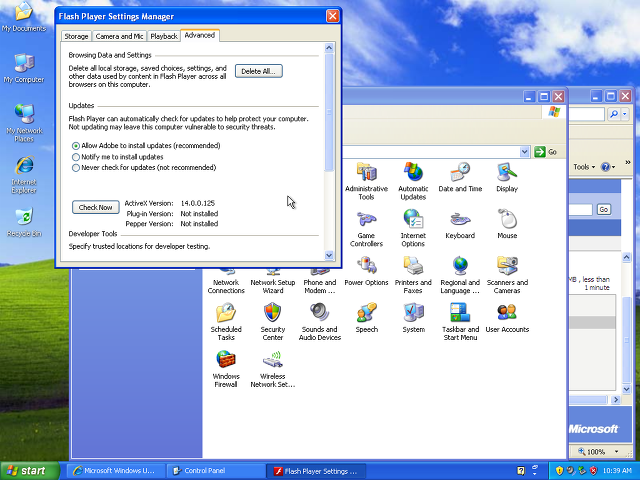Click browser window scroll right arrow
Screen dimensions: 640x480
616,400
